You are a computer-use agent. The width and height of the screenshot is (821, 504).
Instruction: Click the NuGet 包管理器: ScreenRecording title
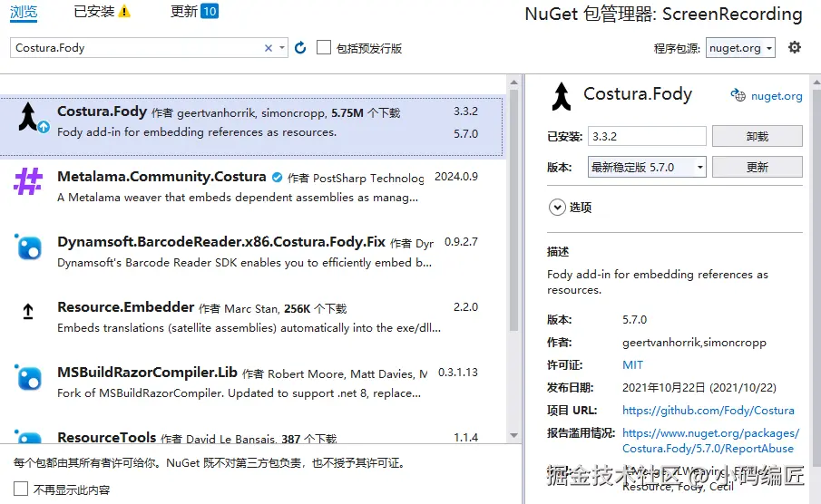tap(663, 15)
